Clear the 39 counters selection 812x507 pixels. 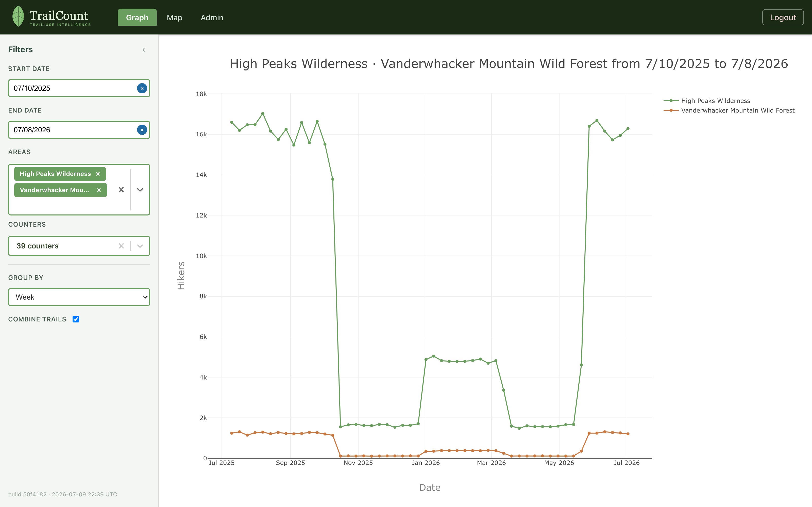(122, 246)
